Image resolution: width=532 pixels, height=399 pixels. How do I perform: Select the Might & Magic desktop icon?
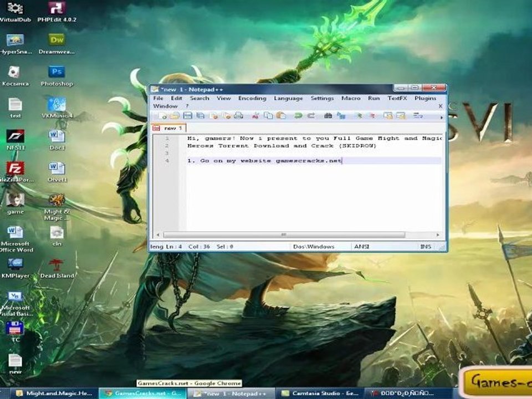pyautogui.click(x=57, y=207)
